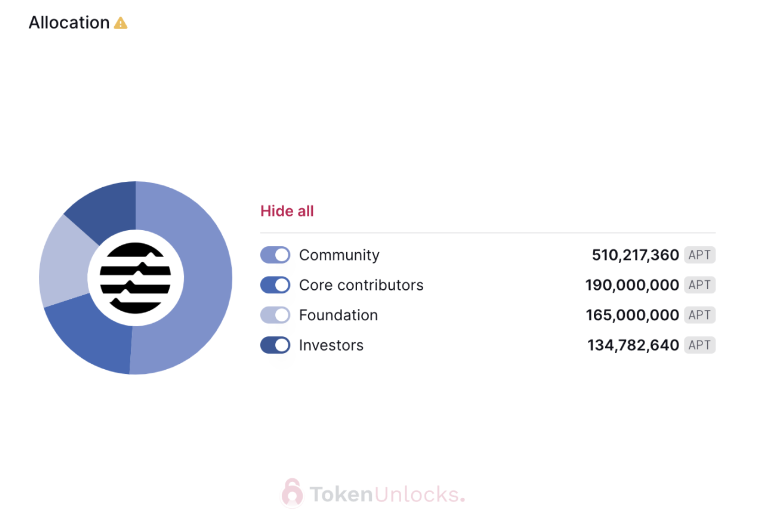
Task: Click the Hide all link
Action: click(x=287, y=211)
